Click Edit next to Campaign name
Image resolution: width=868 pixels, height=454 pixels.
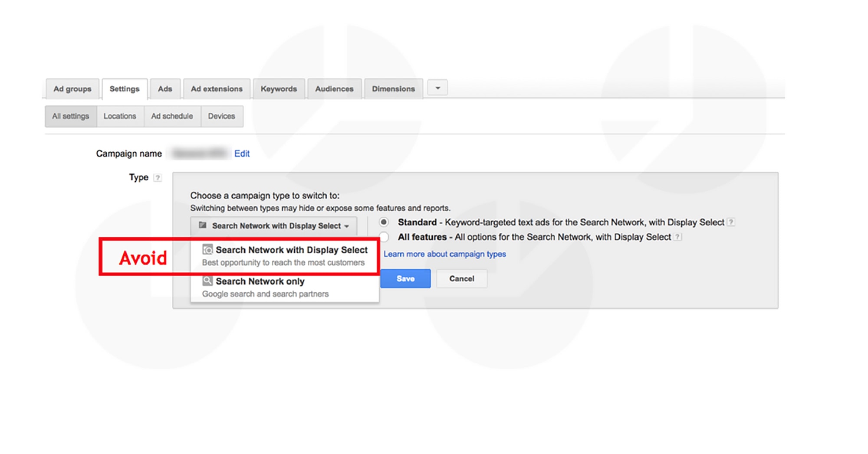click(242, 154)
